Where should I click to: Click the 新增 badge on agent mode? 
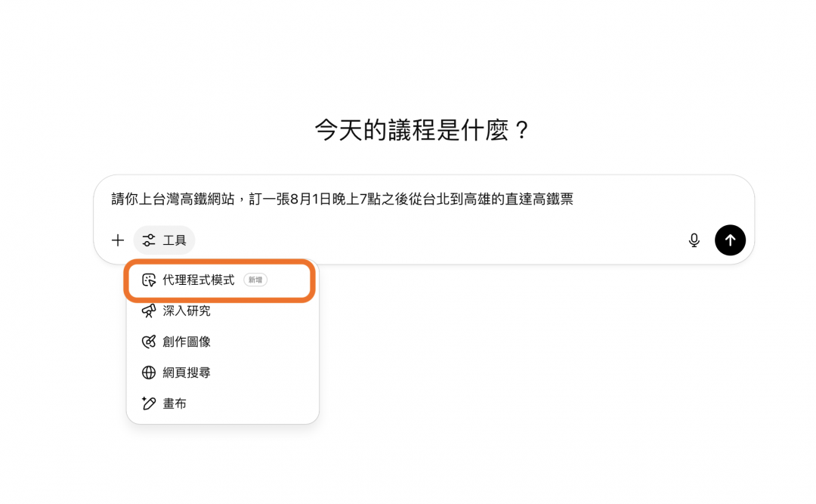click(x=255, y=280)
